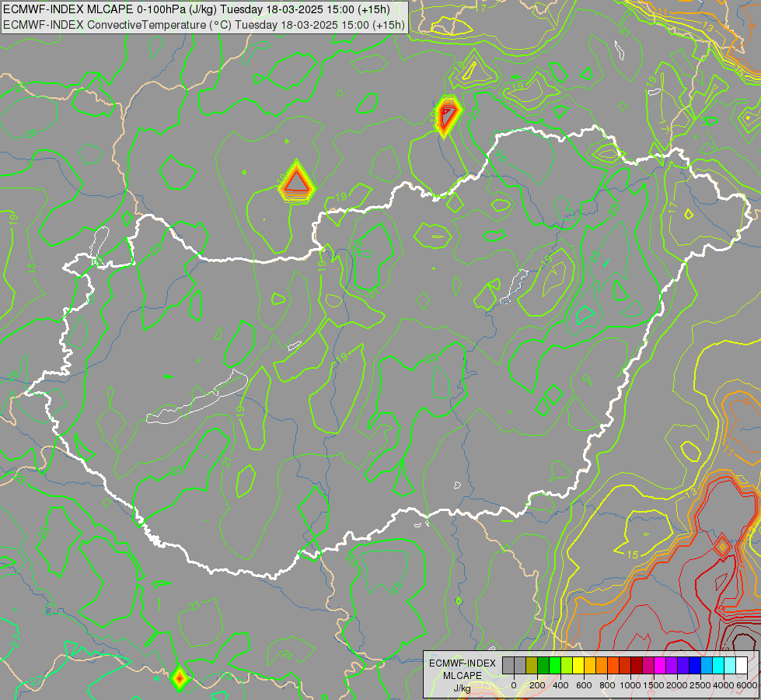Click the pure blue swatch left of 2500
This screenshot has height=700, width=761.
pyautogui.click(x=696, y=666)
